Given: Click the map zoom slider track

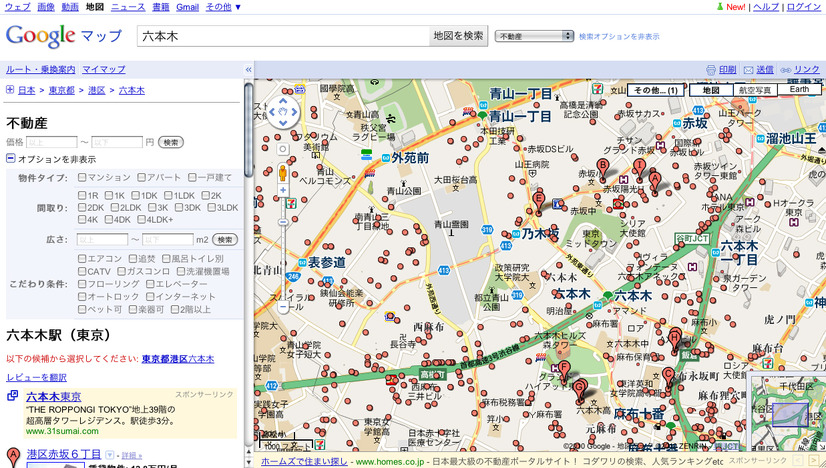Looking at the screenshot, I should [283, 248].
